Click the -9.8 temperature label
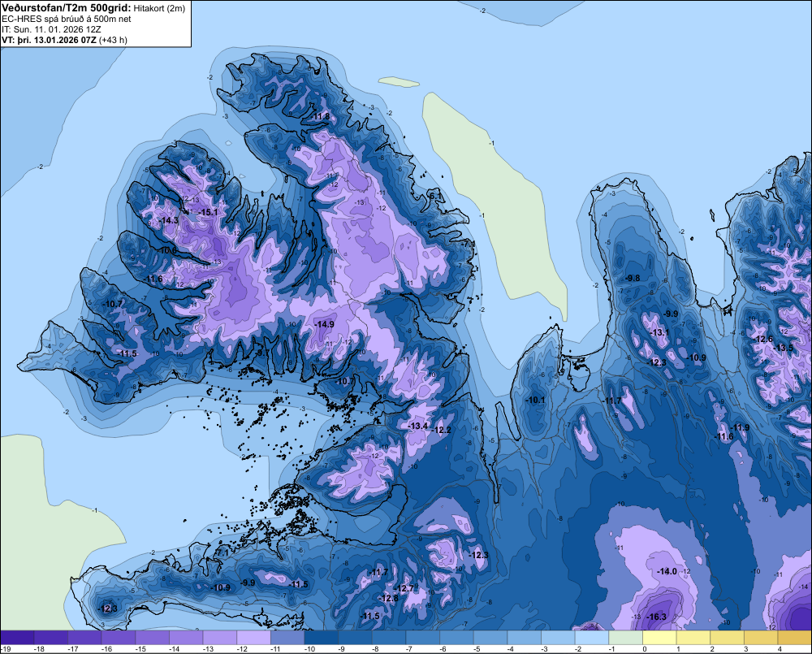Viewport: 812px width, 654px height. click(633, 278)
